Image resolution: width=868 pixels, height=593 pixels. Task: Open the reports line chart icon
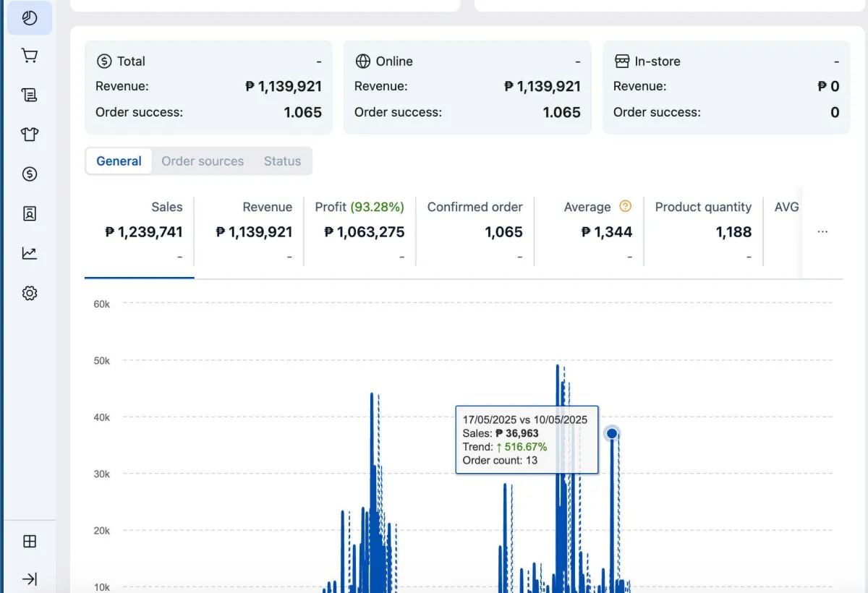[30, 253]
